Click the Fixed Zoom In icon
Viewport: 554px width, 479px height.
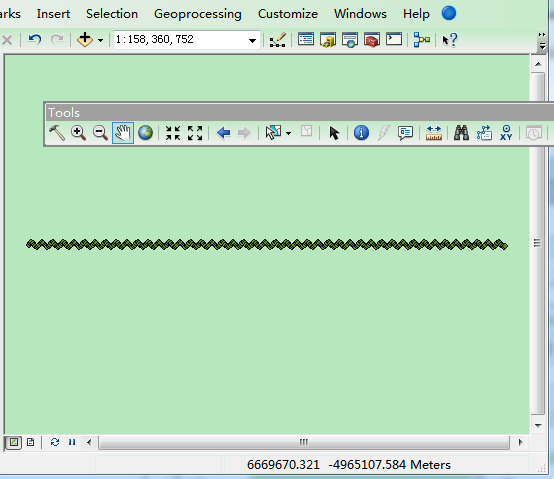pyautogui.click(x=173, y=133)
